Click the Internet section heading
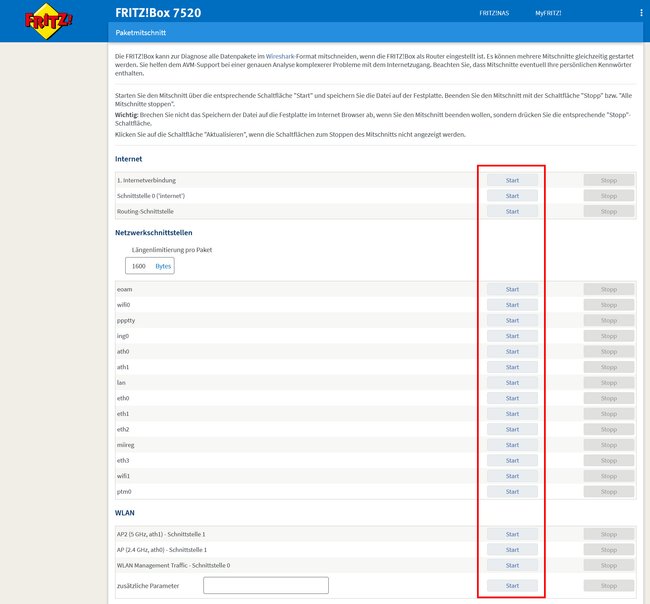This screenshot has width=650, height=604. [x=129, y=159]
